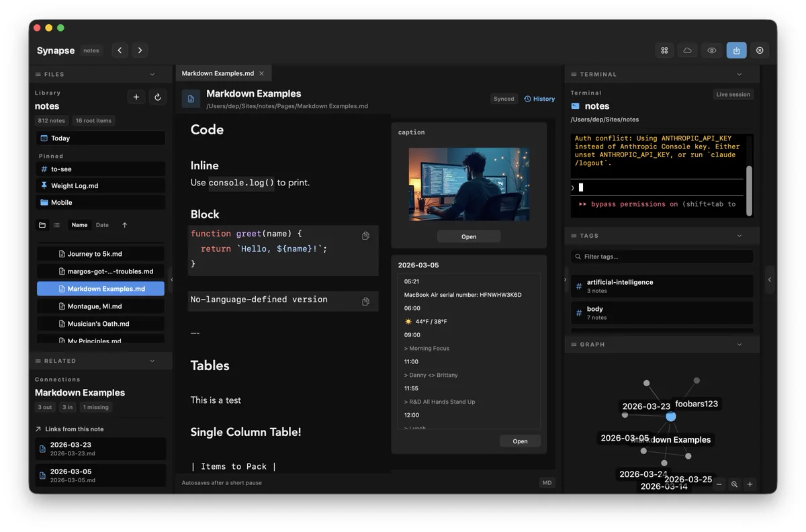Open the caption image card
The height and width of the screenshot is (532, 806).
(x=469, y=236)
